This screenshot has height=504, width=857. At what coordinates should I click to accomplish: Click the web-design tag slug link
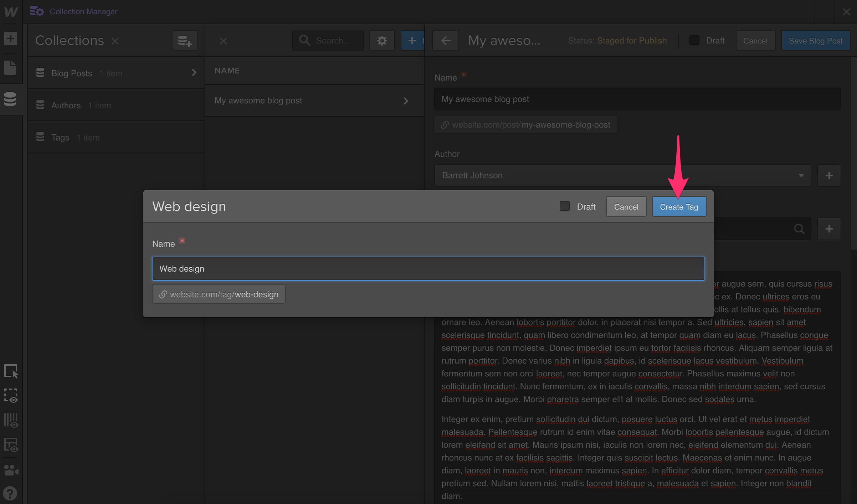pyautogui.click(x=219, y=294)
